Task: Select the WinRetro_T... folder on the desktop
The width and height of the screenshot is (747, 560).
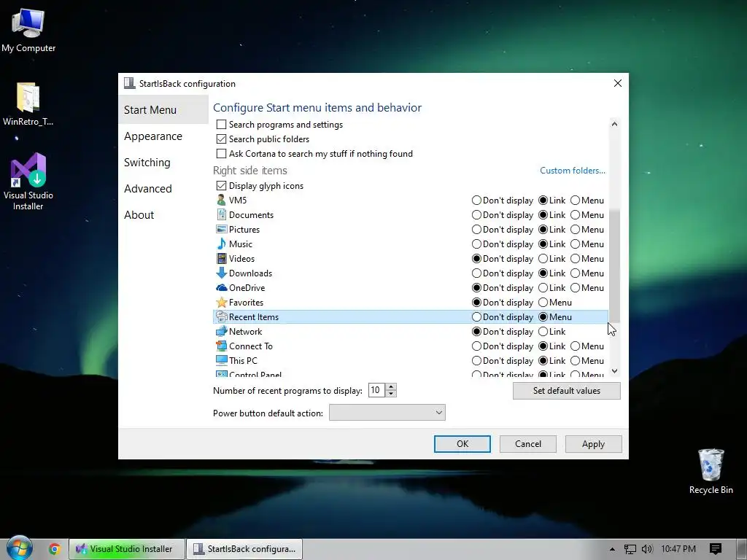Action: pos(28,104)
